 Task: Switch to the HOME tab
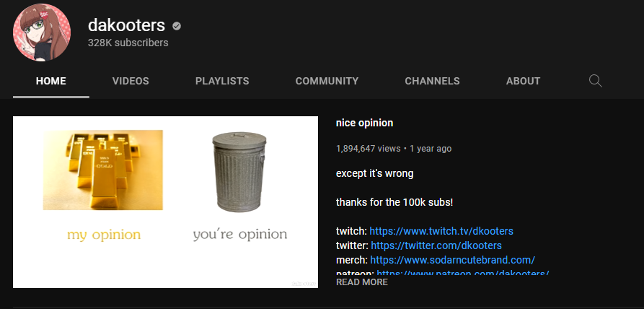(51, 81)
